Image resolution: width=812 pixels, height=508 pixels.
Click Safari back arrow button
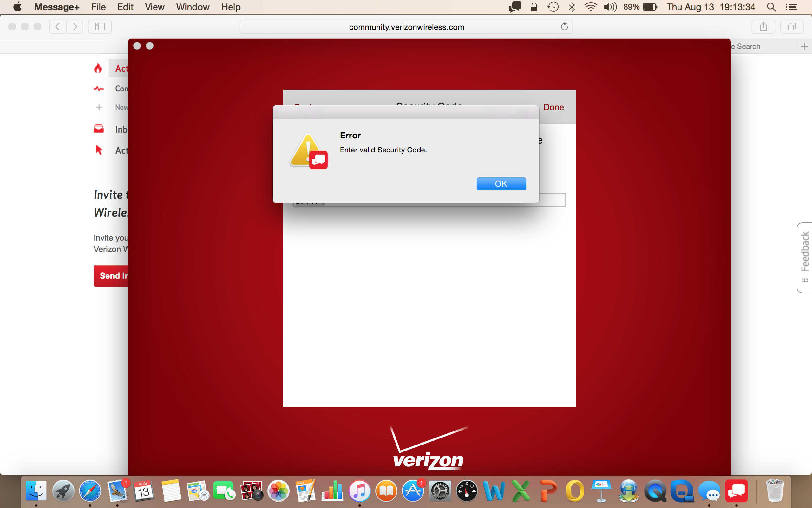coord(58,27)
